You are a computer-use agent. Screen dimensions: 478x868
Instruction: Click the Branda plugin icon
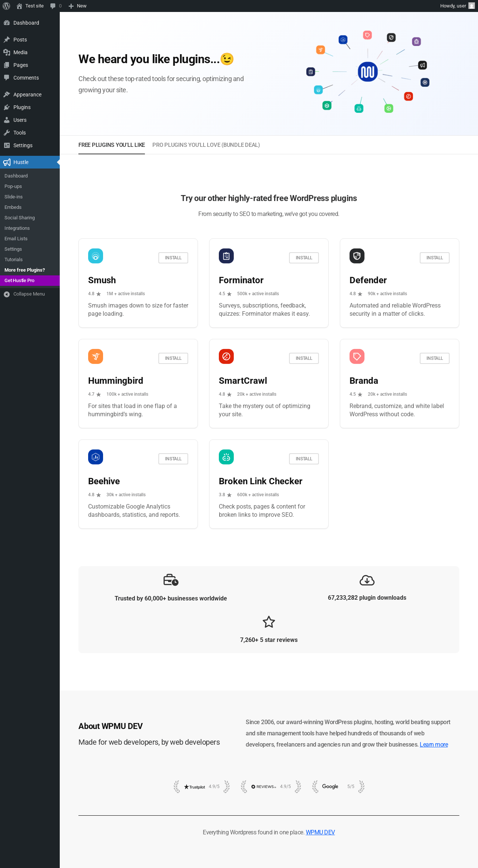click(357, 356)
